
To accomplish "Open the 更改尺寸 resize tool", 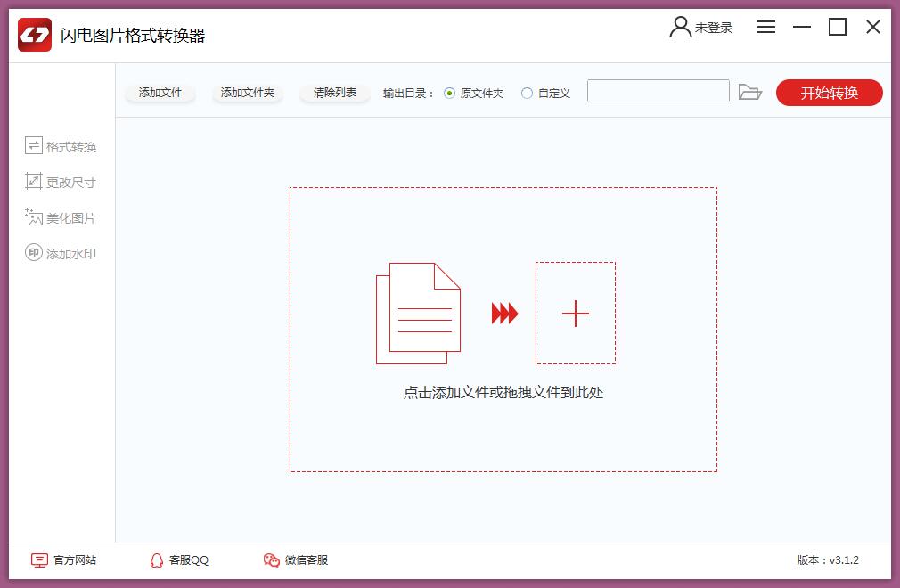I will 61,181.
